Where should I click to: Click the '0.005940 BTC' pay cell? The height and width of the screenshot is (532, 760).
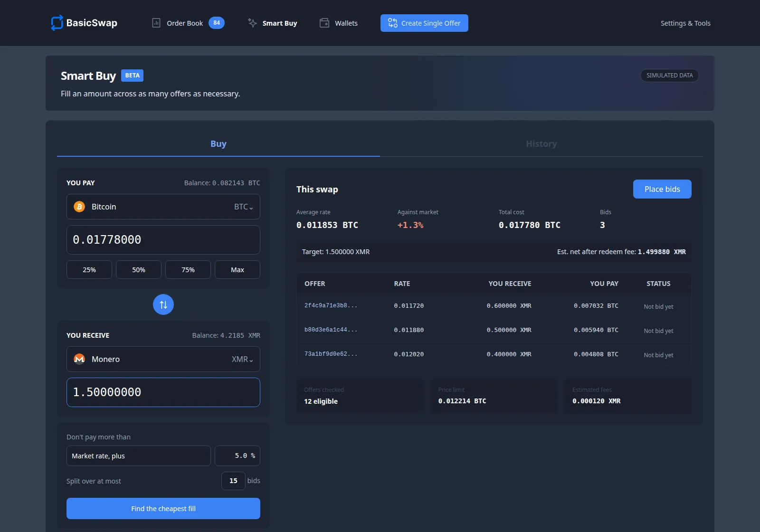coord(596,330)
